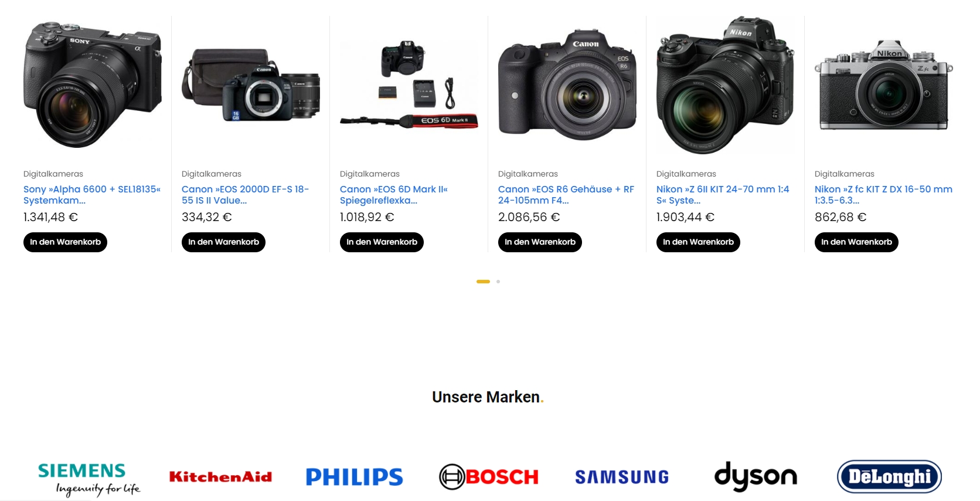The height and width of the screenshot is (501, 980).
Task: Select the Dyson brand logo
Action: click(756, 476)
